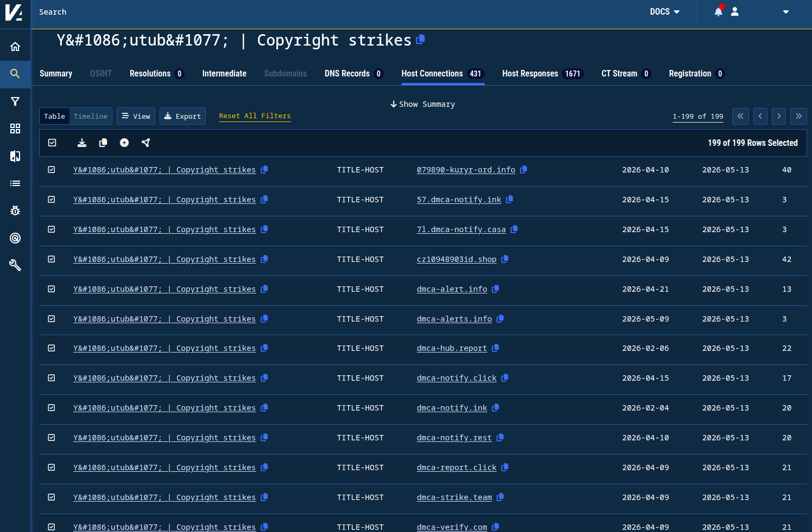Copy selected rows icon in bulk toolbar
The image size is (812, 532).
pos(103,143)
